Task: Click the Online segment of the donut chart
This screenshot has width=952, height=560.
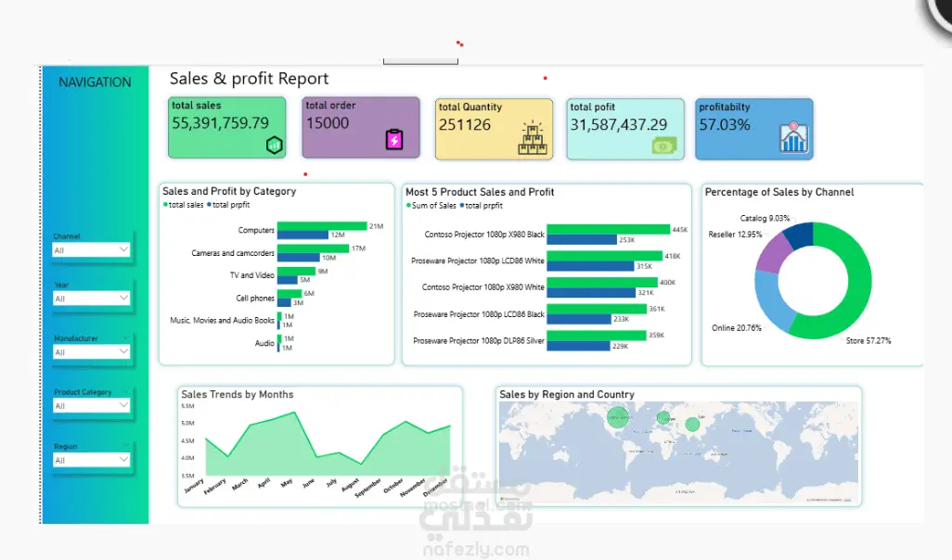Action: click(771, 301)
